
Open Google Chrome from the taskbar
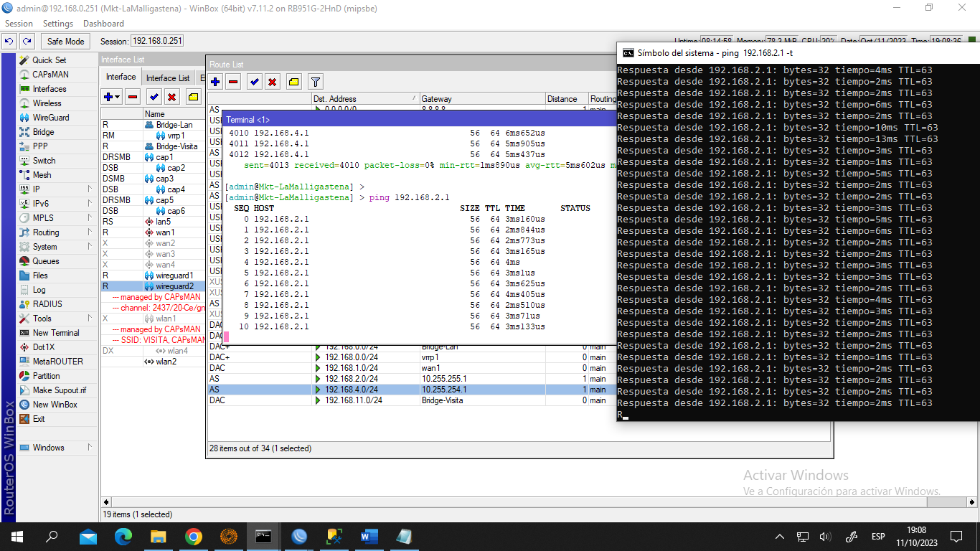pyautogui.click(x=193, y=537)
